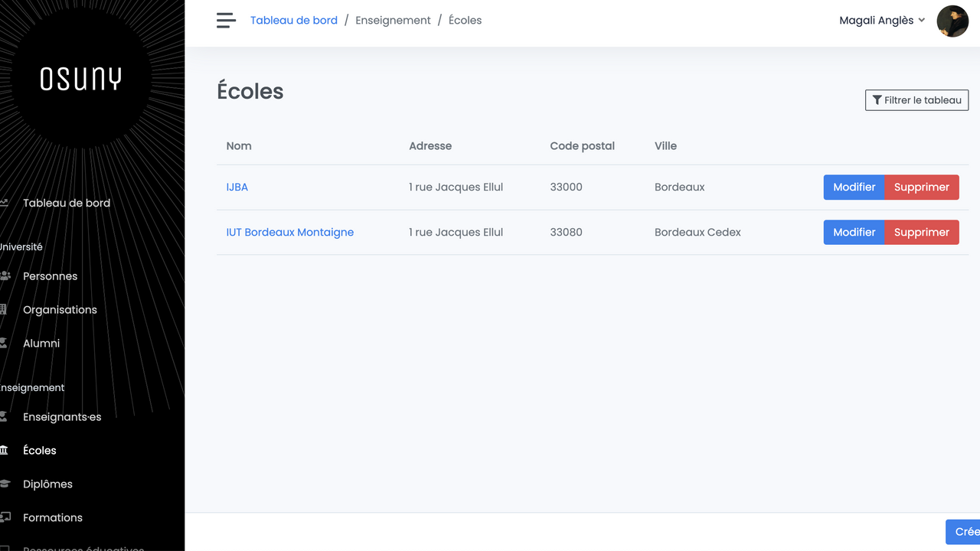Open Magali Anglès user dropdown
Image resolution: width=980 pixels, height=551 pixels.
pyautogui.click(x=882, y=21)
